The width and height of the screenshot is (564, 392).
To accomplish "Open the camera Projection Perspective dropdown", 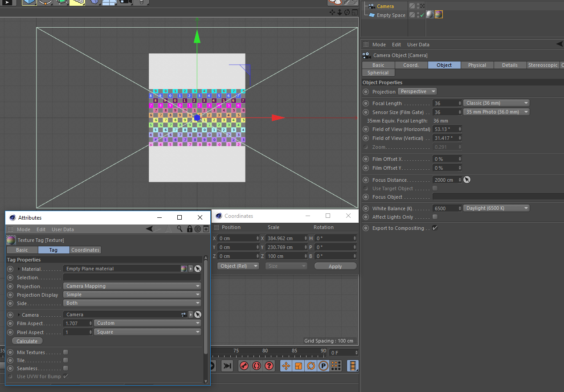I will tap(417, 91).
